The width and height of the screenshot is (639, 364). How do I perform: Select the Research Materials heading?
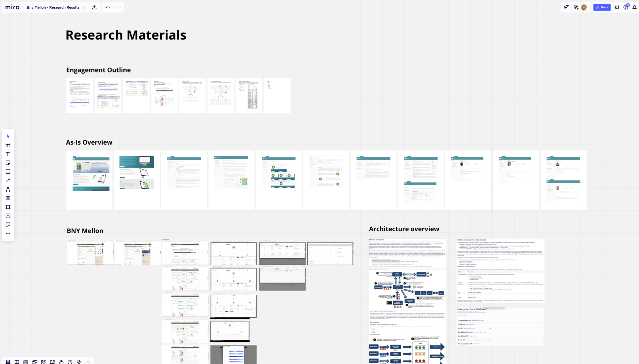[126, 35]
